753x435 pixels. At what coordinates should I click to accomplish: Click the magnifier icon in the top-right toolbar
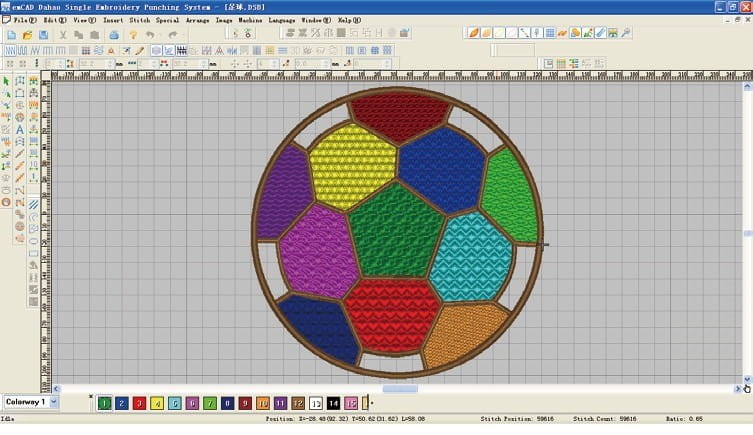(626, 33)
